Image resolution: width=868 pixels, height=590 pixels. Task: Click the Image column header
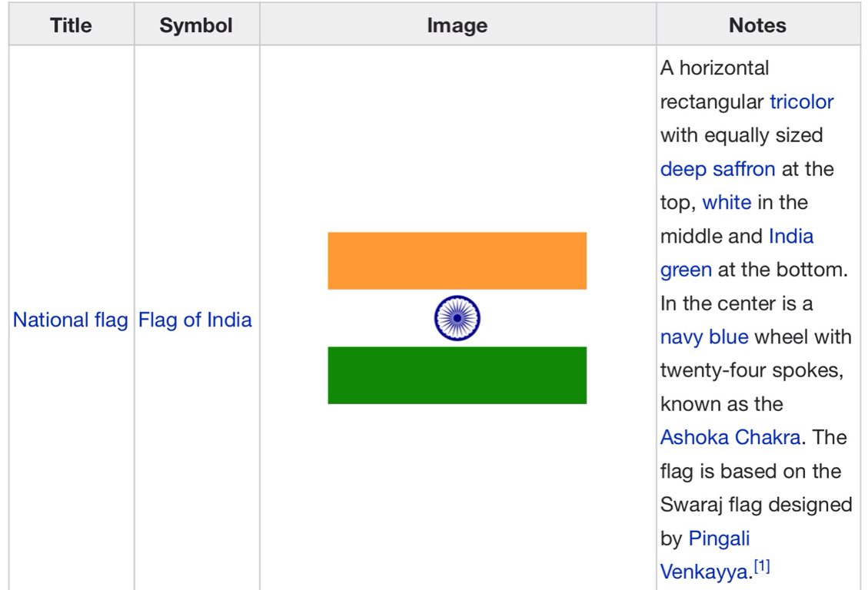457,25
